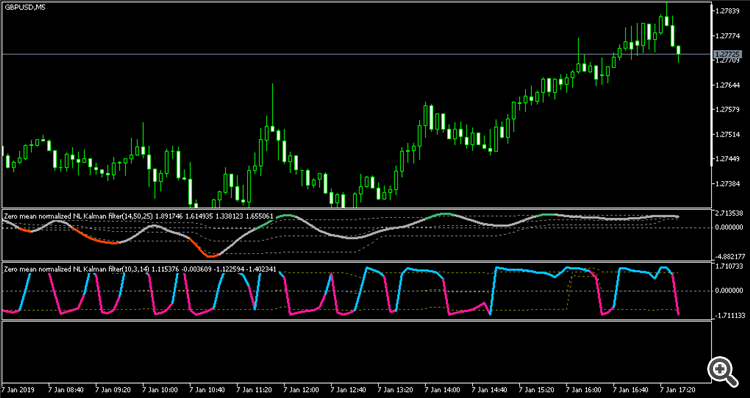750x398 pixels.
Task: Click the 1.27449 price scale label
Action: (x=728, y=159)
